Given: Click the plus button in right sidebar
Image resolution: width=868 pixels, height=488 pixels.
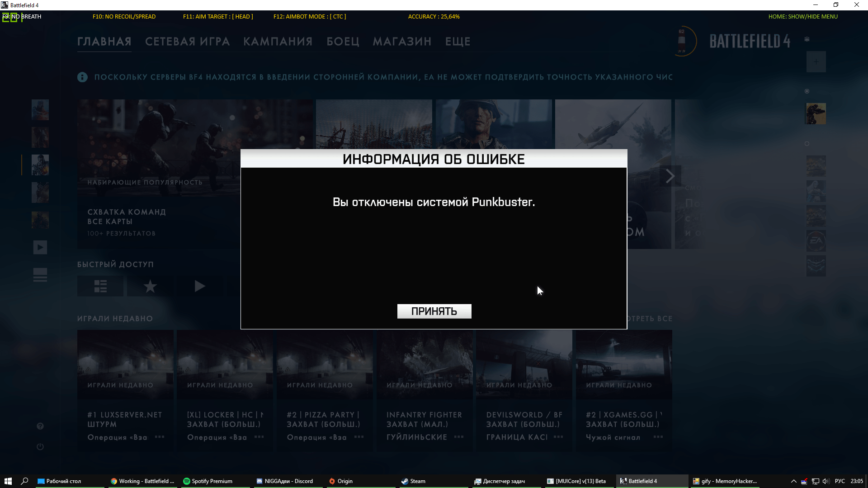Looking at the screenshot, I should [816, 62].
